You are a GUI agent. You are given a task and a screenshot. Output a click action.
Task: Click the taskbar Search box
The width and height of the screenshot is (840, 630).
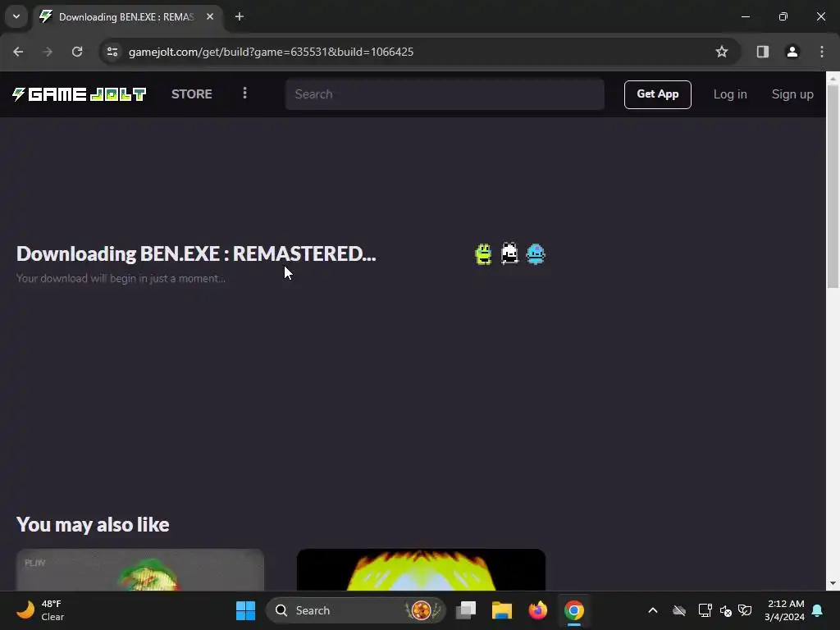coord(356,610)
